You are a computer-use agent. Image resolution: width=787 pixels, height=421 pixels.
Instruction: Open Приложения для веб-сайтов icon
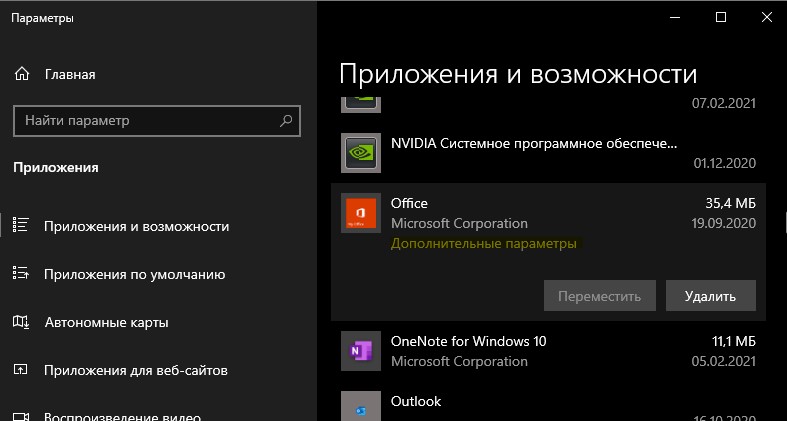(21, 370)
